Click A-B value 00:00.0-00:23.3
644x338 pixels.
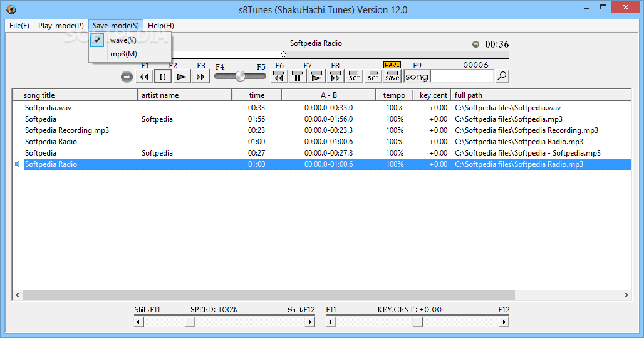(x=328, y=130)
